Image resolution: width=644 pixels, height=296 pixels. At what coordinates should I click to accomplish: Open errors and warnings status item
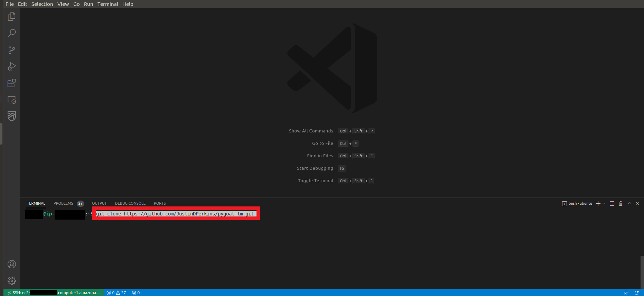click(116, 293)
